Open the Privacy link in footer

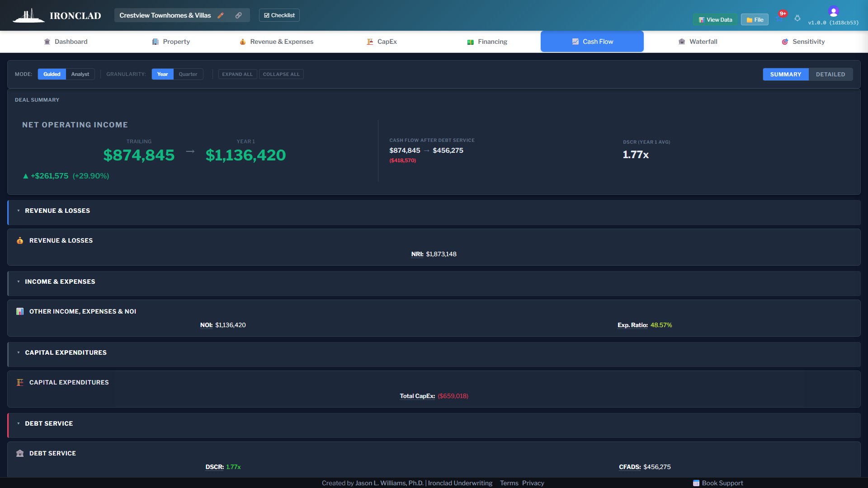[533, 483]
